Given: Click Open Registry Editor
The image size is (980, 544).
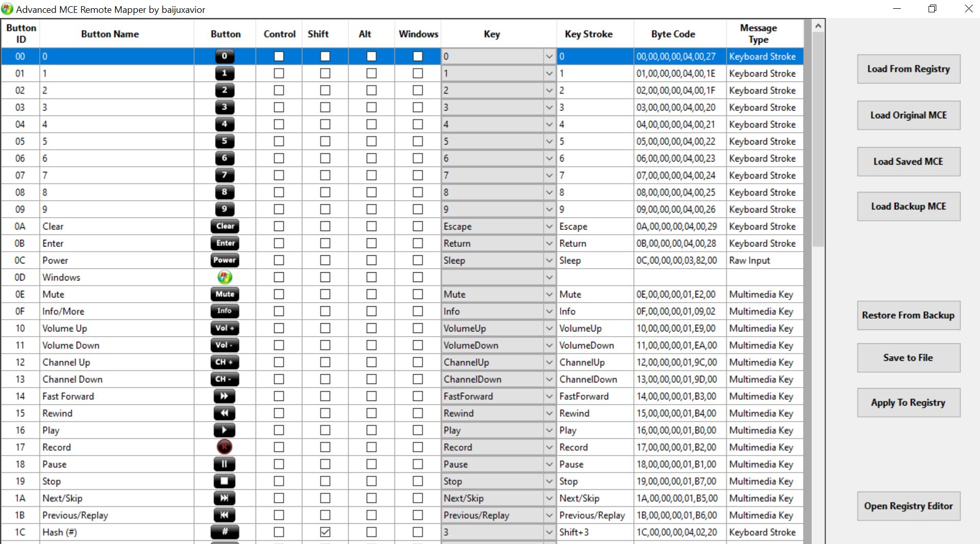Looking at the screenshot, I should (908, 506).
